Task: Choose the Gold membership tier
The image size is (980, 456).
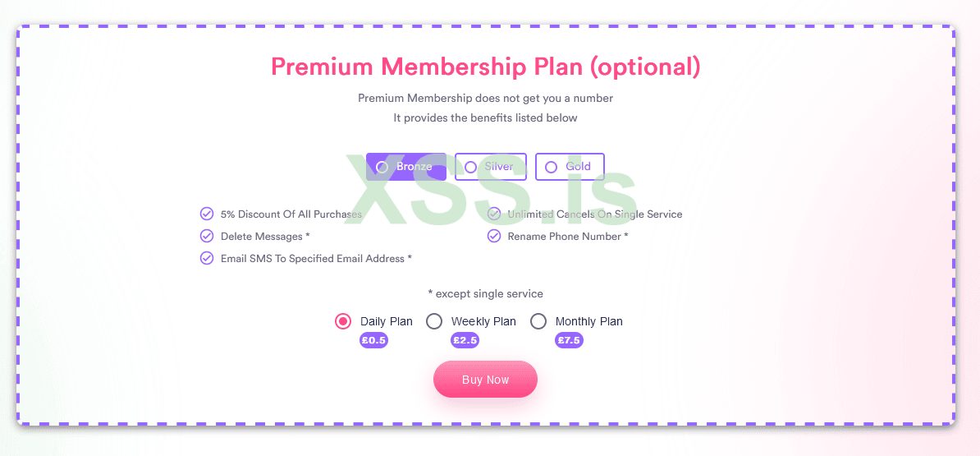Action: pos(570,167)
